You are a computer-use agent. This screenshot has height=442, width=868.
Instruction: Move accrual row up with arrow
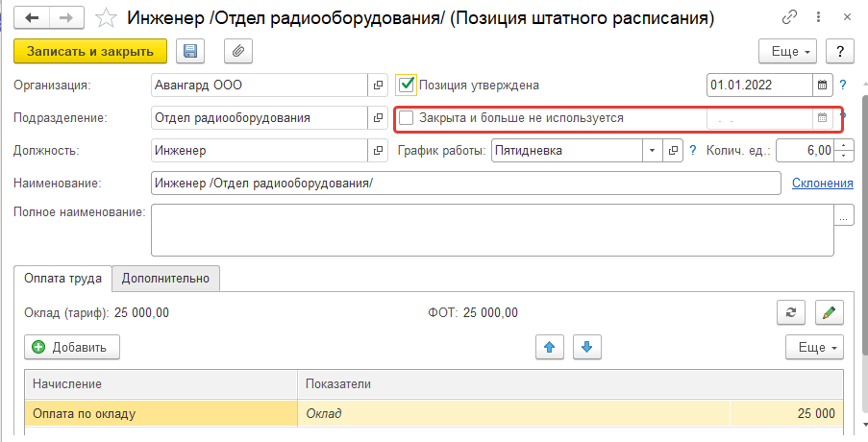point(550,347)
